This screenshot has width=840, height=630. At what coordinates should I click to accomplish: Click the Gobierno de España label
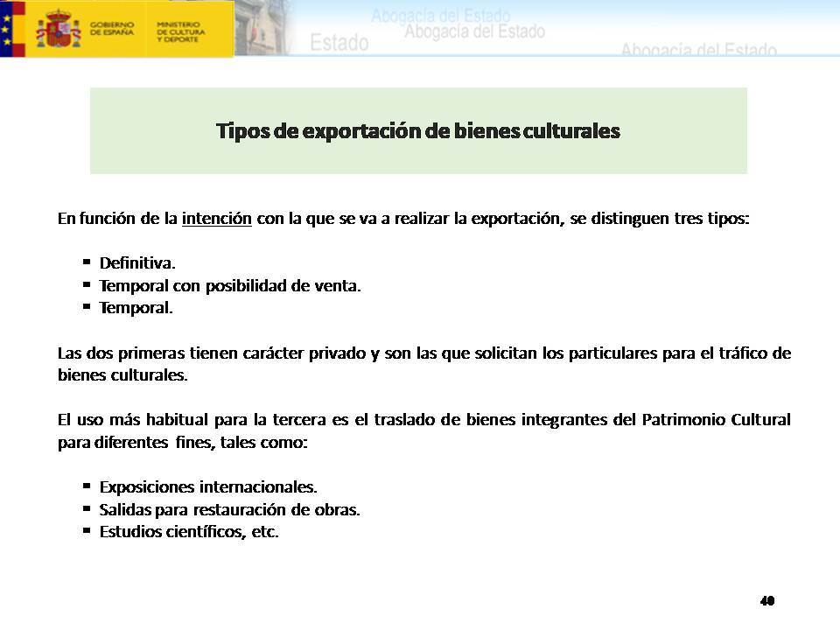click(111, 28)
